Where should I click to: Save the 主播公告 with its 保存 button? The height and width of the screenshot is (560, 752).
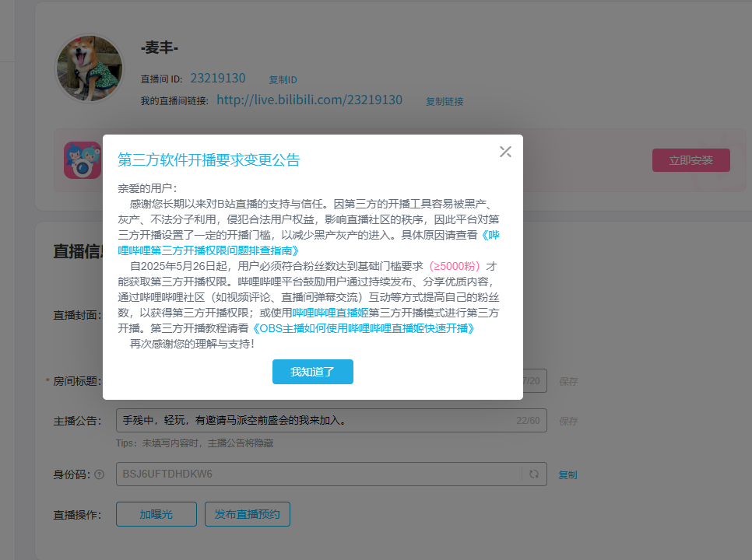568,421
